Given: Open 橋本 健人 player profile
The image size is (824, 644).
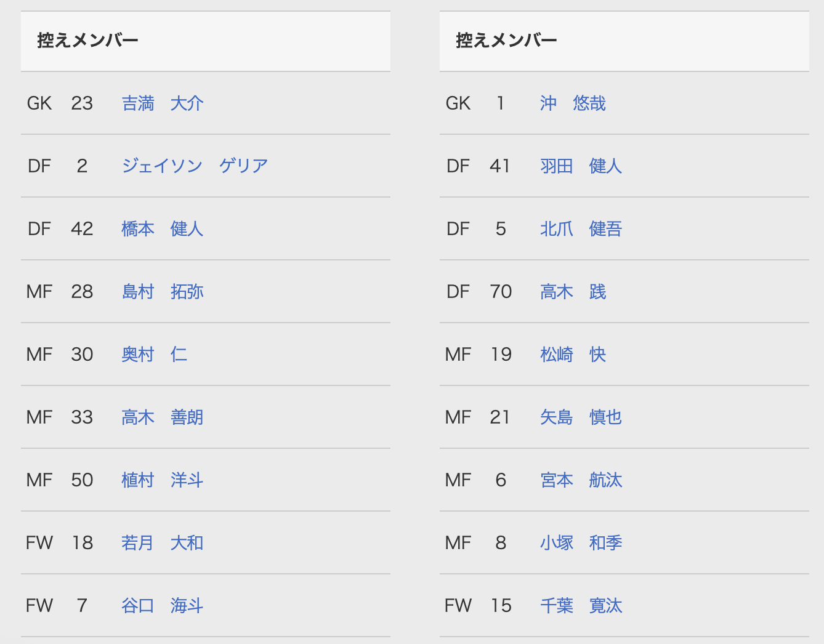Looking at the screenshot, I should (163, 229).
